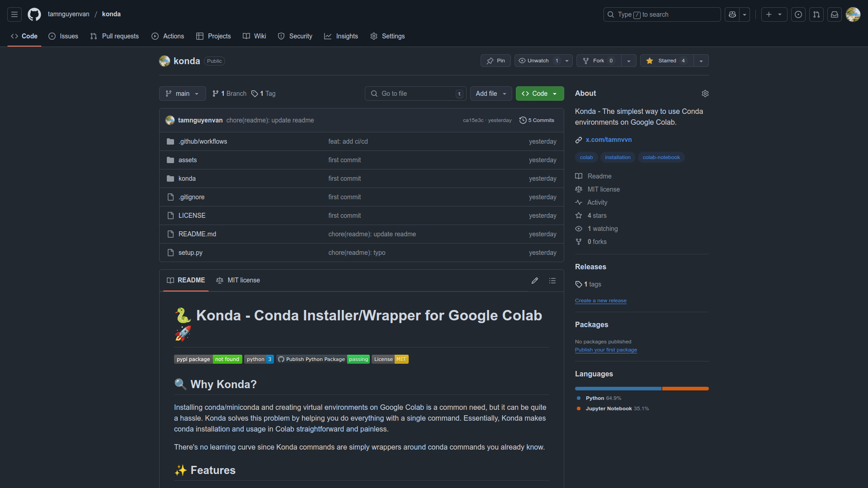Click the python 3 badge
This screenshot has width=868, height=488.
coord(259,359)
